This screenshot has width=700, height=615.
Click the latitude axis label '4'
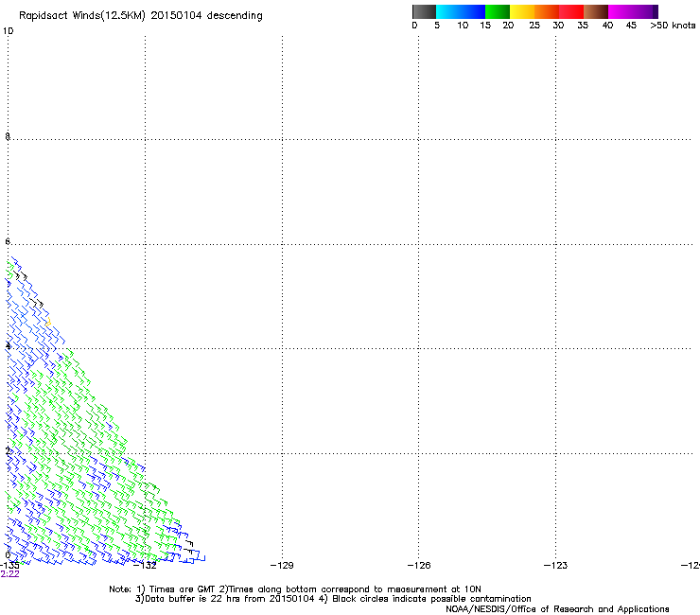[x=8, y=346]
